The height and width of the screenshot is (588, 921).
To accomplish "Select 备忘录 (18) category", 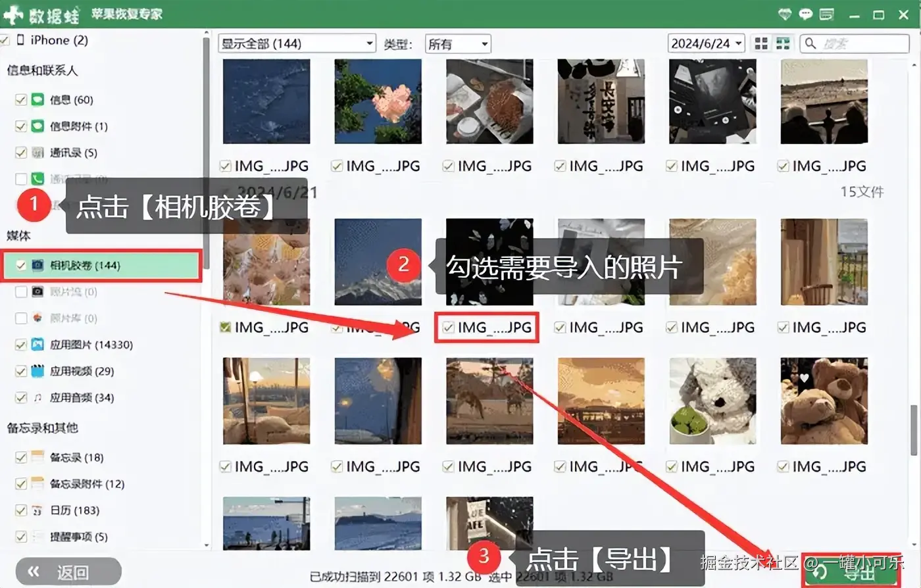I will pyautogui.click(x=76, y=457).
